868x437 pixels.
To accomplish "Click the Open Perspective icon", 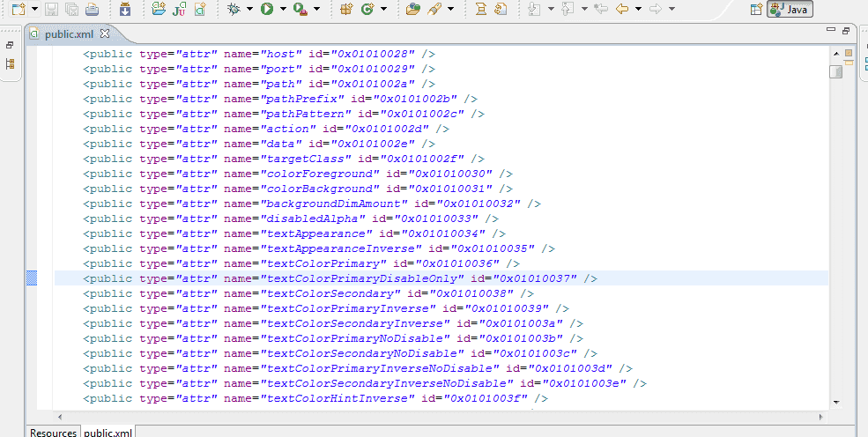I will tap(756, 10).
